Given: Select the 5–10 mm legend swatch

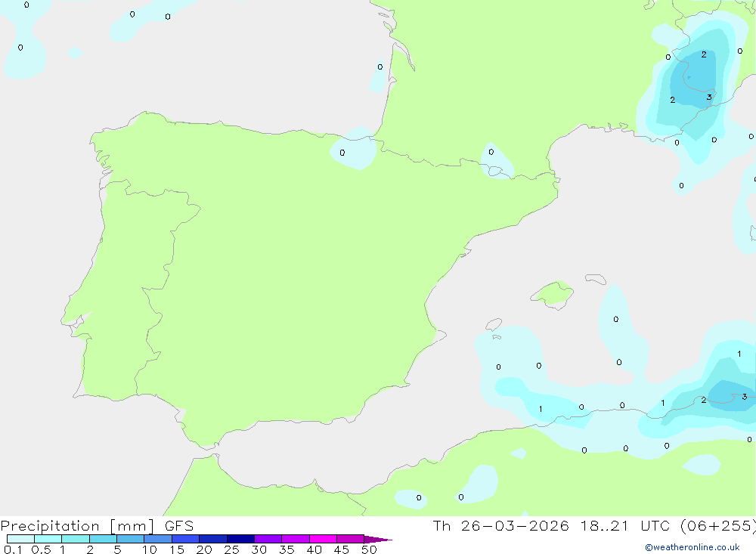Looking at the screenshot, I should click(130, 539).
